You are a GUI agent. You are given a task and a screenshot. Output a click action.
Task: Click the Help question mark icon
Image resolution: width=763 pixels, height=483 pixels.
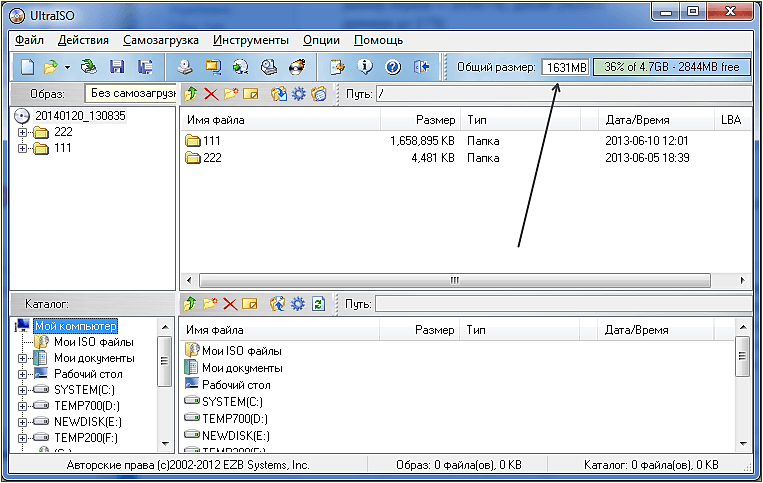pyautogui.click(x=393, y=67)
